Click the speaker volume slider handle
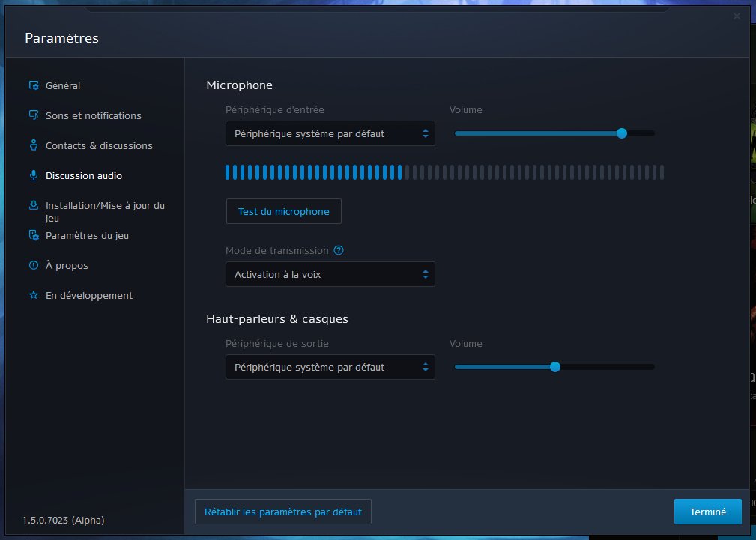The height and width of the screenshot is (540, 756). 555,367
